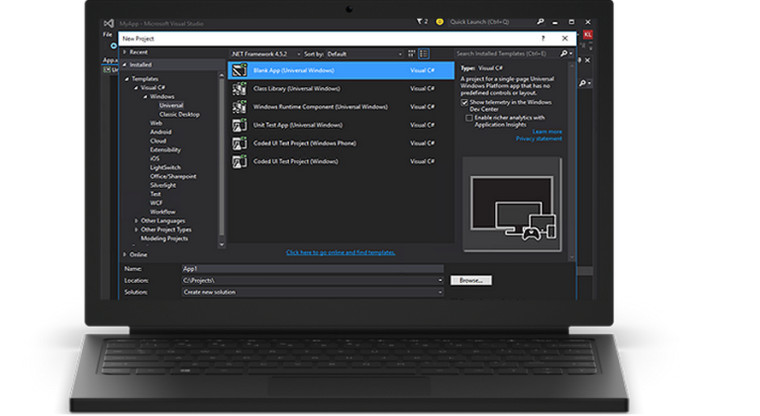Select Coded UI Test Project (Windows Phone) icon
Image resolution: width=760 pixels, height=416 pixels.
click(239, 143)
